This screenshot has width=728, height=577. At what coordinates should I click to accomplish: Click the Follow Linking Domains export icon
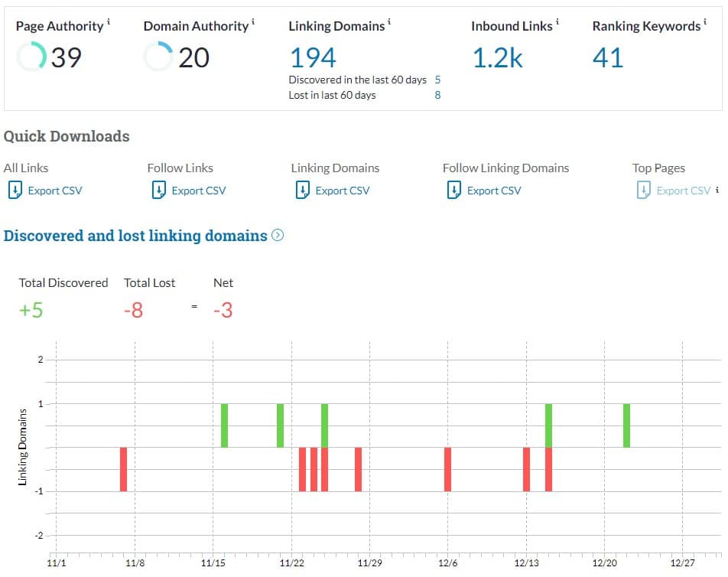click(x=453, y=190)
